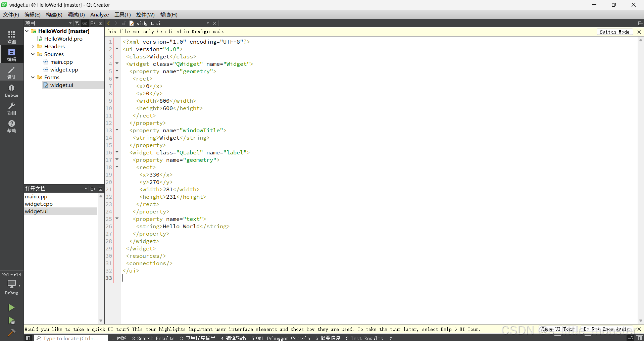The image size is (644, 341).
Task: Start debugging with the play-bug icon
Action: point(11,321)
